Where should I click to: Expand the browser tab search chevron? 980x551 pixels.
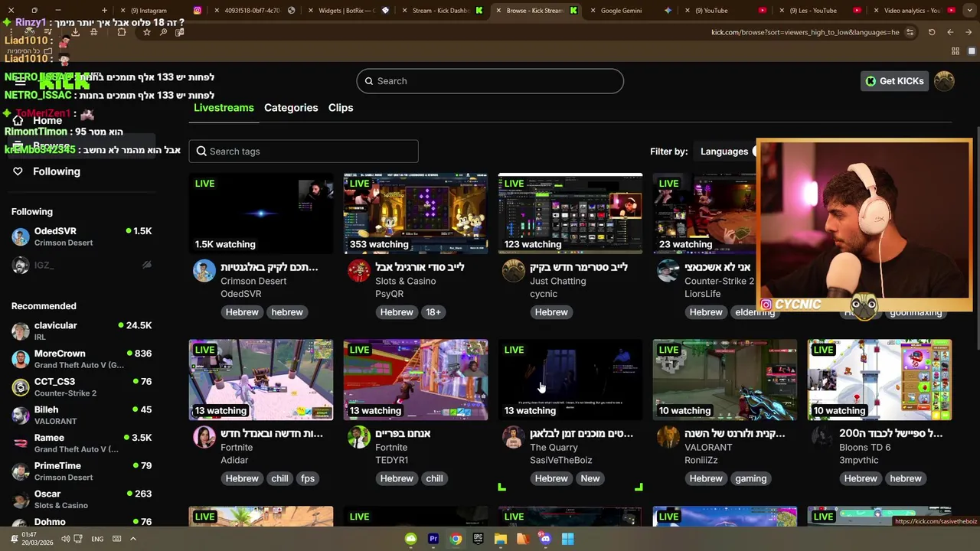click(970, 11)
